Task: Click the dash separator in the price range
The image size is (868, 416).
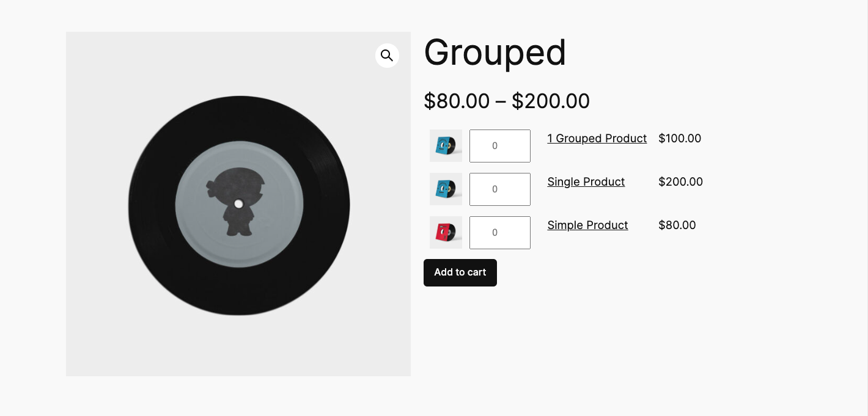Action: (501, 102)
